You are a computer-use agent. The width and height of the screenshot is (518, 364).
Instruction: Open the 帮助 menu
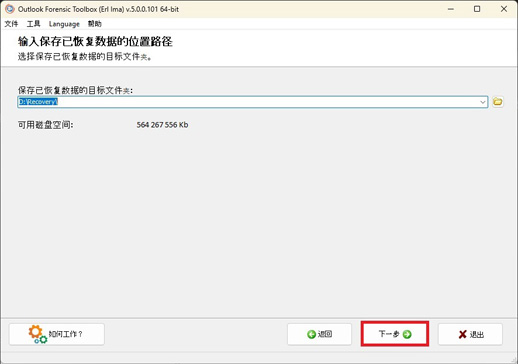(x=95, y=24)
